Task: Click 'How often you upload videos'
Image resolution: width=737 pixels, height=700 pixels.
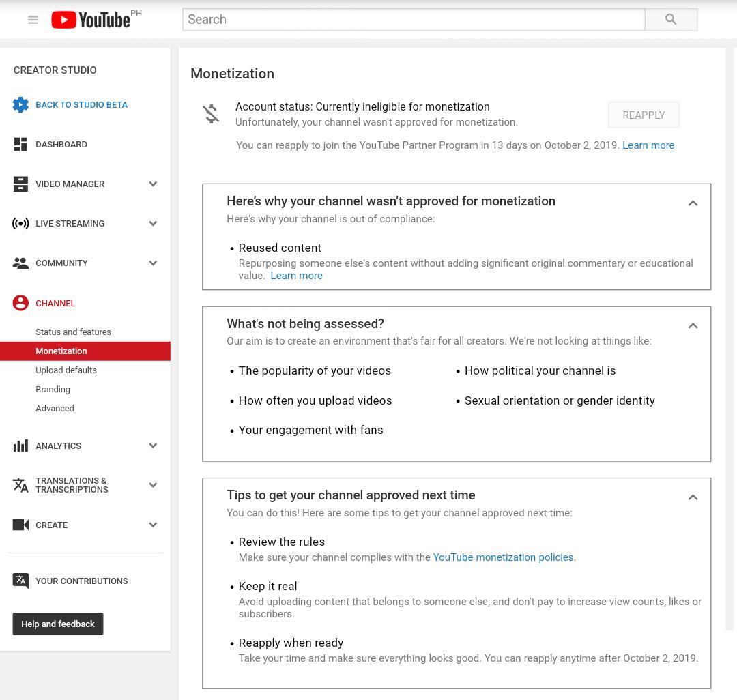Action: pyautogui.click(x=315, y=400)
